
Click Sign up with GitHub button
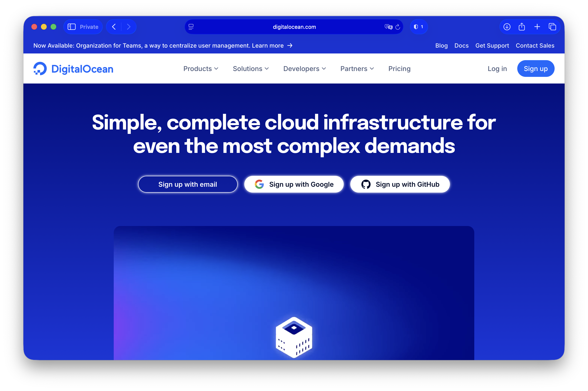pyautogui.click(x=400, y=184)
